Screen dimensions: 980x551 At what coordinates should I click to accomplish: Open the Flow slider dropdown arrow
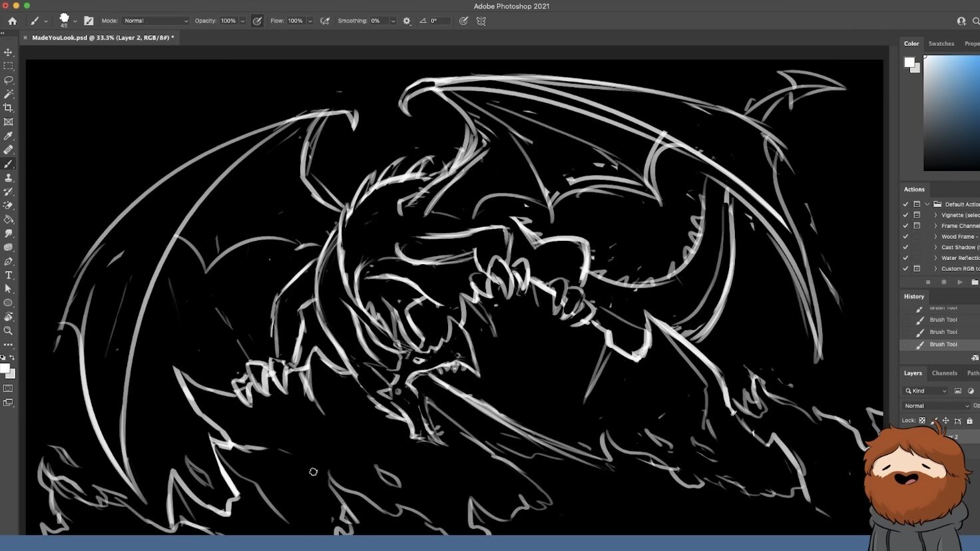[310, 21]
